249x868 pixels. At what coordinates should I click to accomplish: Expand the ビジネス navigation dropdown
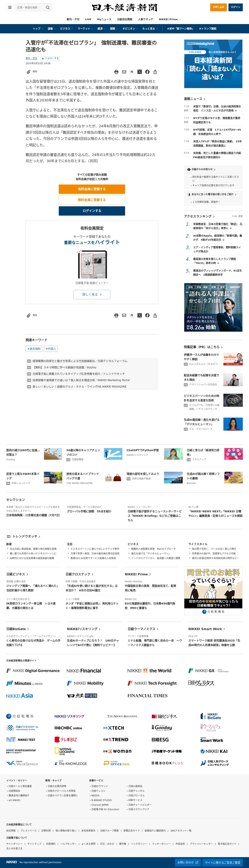pyautogui.click(x=66, y=29)
